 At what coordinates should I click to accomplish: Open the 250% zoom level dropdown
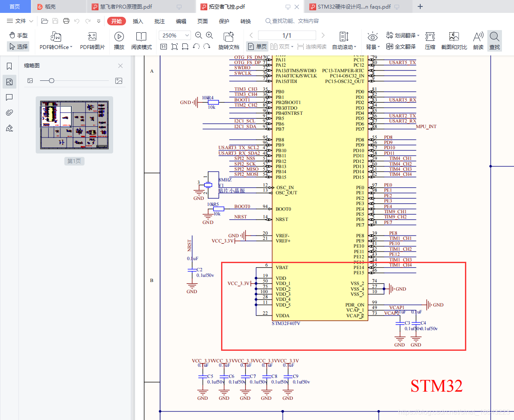tap(186, 35)
